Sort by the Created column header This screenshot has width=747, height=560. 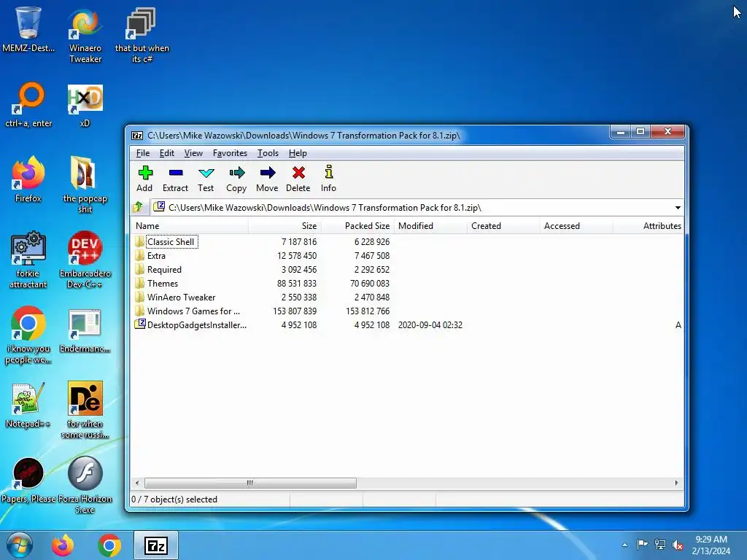503,226
